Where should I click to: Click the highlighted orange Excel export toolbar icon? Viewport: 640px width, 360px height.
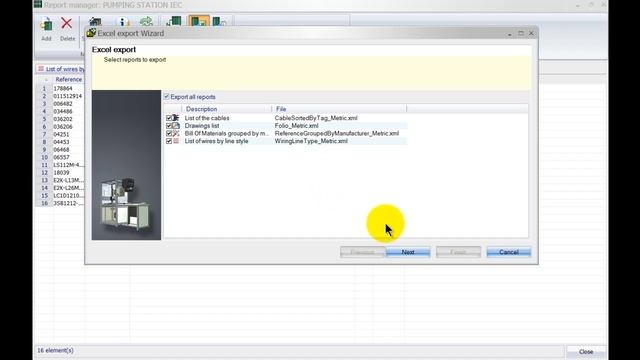pyautogui.click(x=199, y=21)
